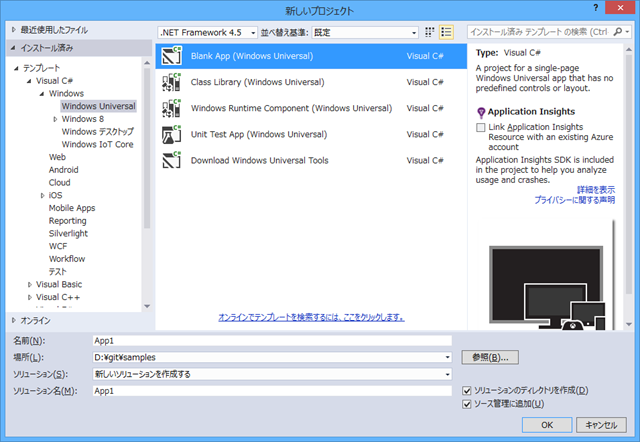Focus the solution name field
The image size is (640, 442).
coord(272,391)
